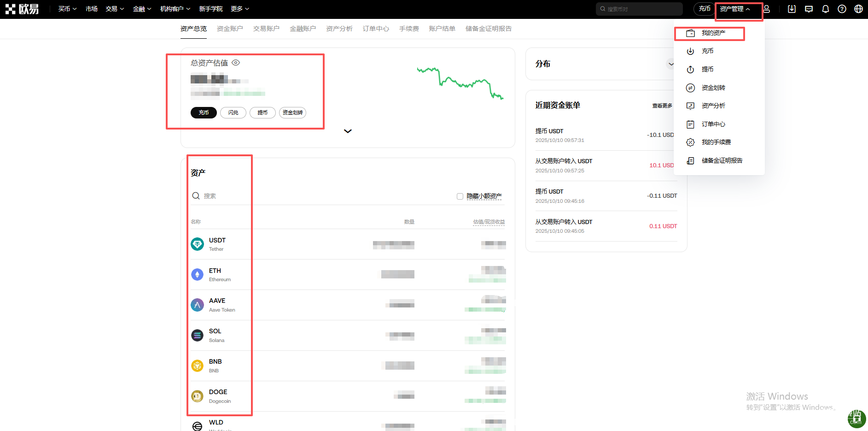868x431 pixels.
Task: Click the black 充币 deposit button
Action: pyautogui.click(x=204, y=112)
